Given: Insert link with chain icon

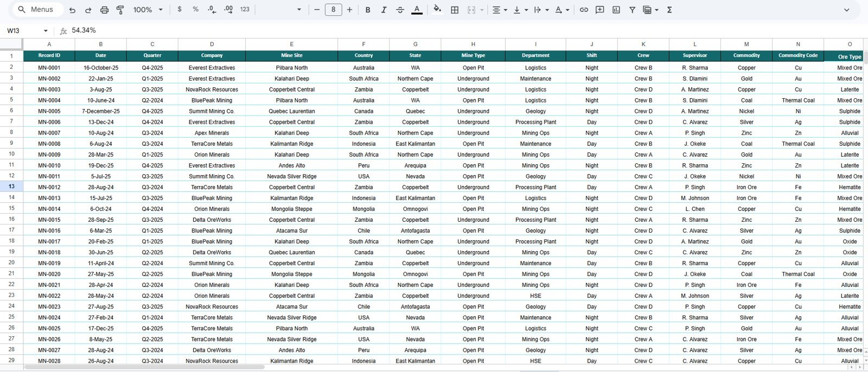Looking at the screenshot, I should click(x=584, y=10).
